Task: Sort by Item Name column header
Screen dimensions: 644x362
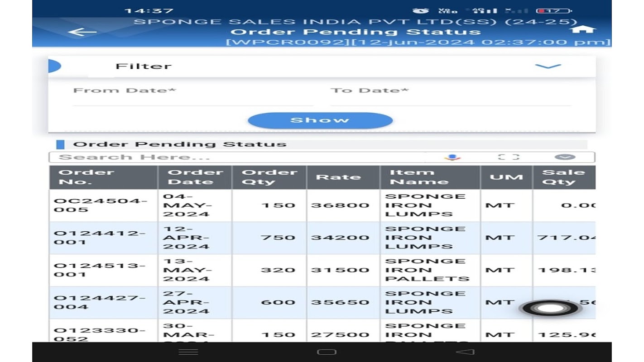Action: (x=430, y=177)
